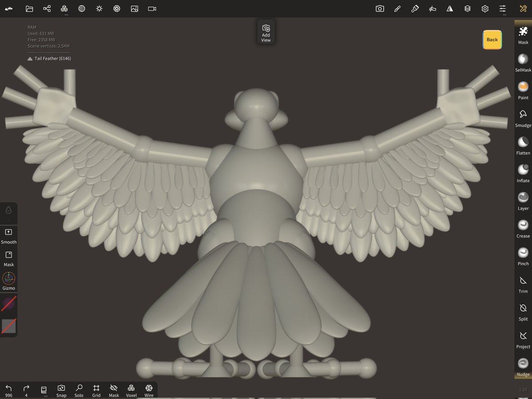Open the Post Process aperture menu
This screenshot has width=532, height=399.
117,8
